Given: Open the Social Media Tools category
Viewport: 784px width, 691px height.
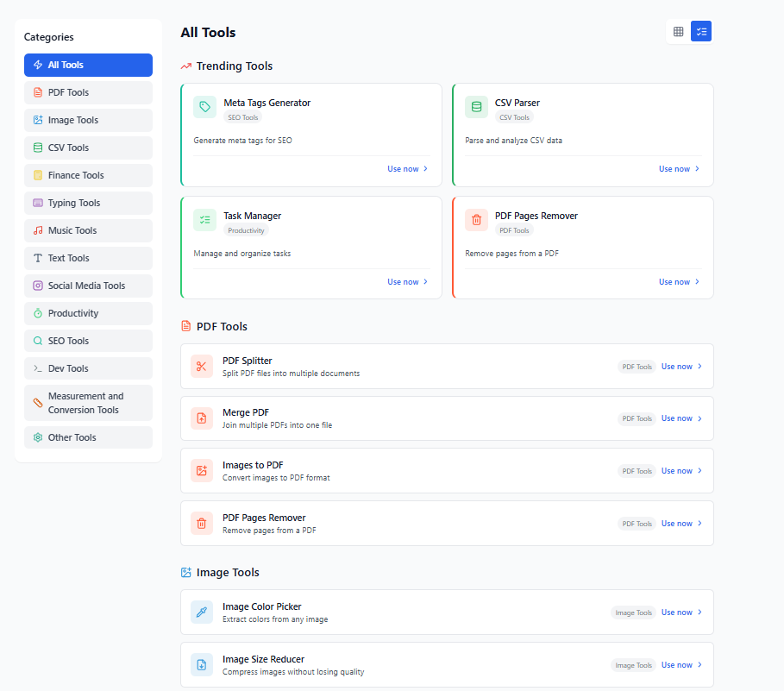Looking at the screenshot, I should [89, 286].
